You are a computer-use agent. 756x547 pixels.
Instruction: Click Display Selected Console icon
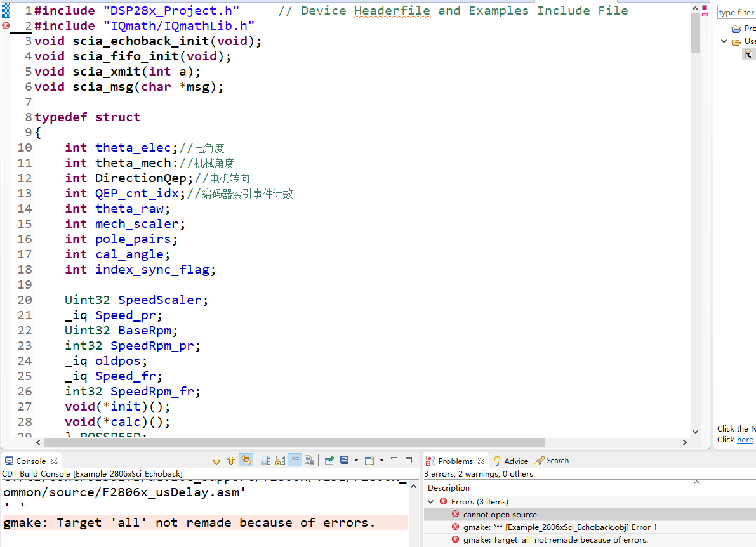coord(344,460)
